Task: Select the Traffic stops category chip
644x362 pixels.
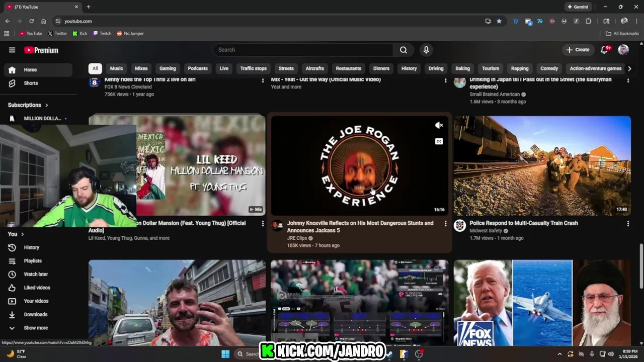Action: (x=254, y=68)
